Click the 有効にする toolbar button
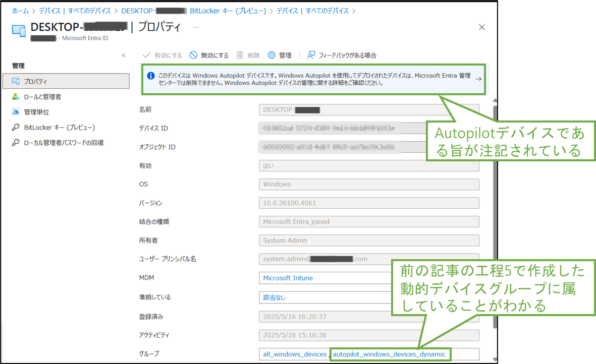 pyautogui.click(x=162, y=55)
